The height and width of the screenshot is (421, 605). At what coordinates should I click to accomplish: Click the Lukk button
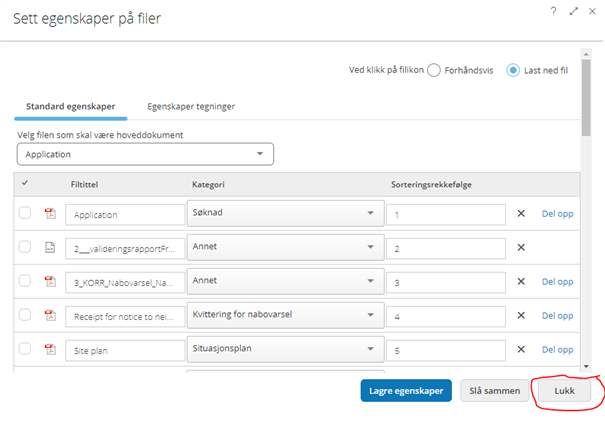pos(564,391)
